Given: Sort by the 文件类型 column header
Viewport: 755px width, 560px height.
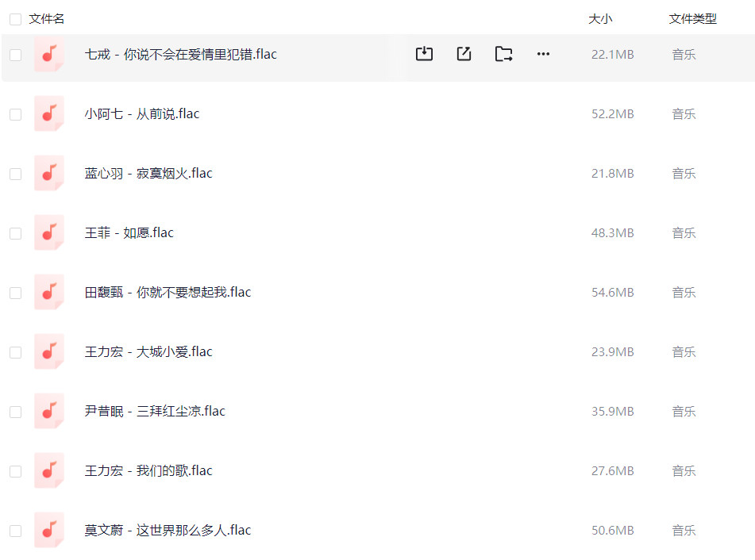Looking at the screenshot, I should coord(693,19).
